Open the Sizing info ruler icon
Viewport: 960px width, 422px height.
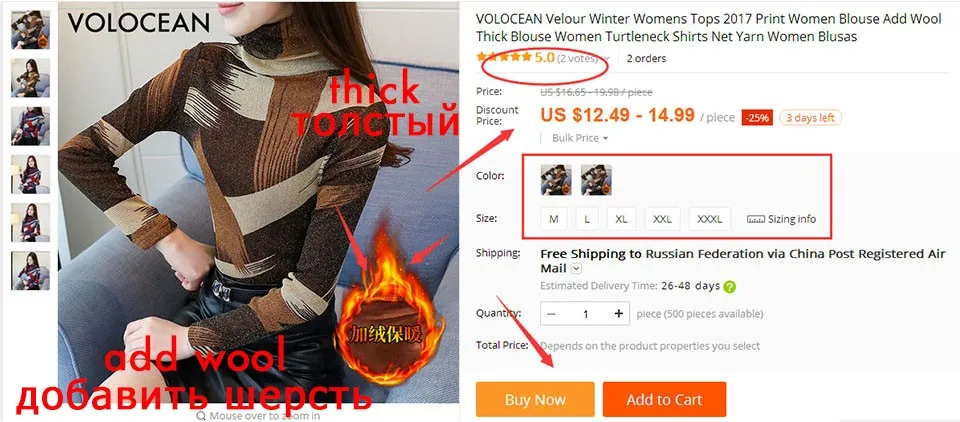pos(756,219)
